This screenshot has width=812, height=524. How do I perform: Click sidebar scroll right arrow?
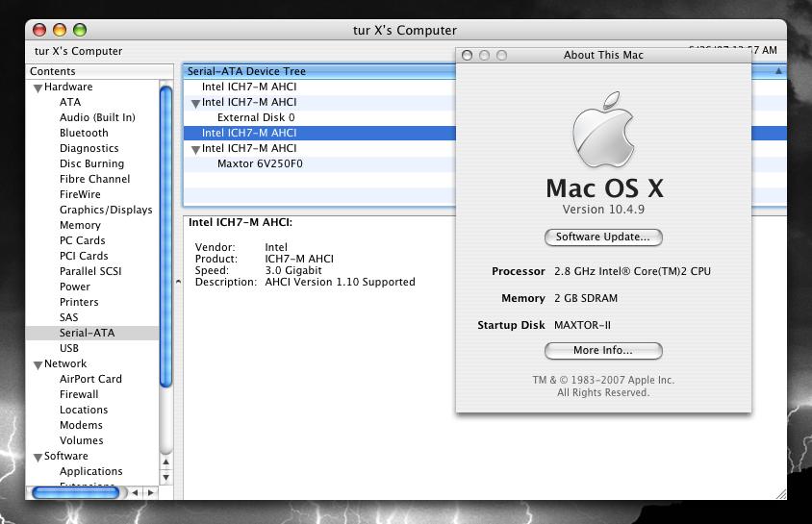pos(150,492)
